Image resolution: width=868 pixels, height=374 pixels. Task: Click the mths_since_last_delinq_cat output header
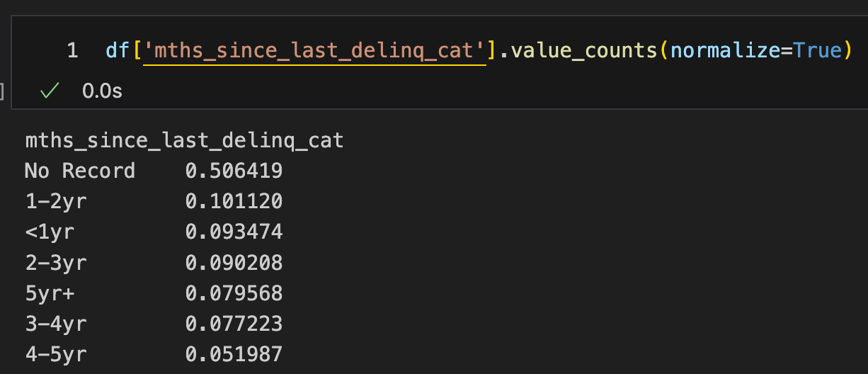click(x=184, y=140)
